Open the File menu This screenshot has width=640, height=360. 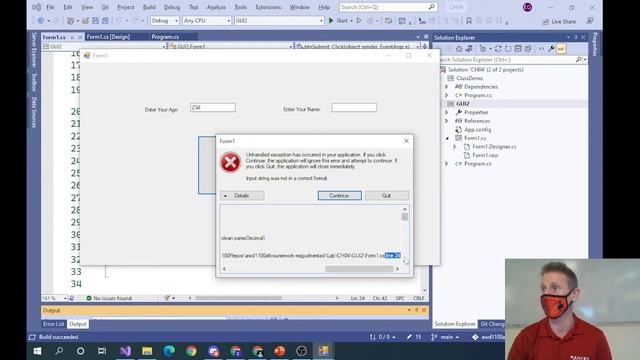coord(50,7)
